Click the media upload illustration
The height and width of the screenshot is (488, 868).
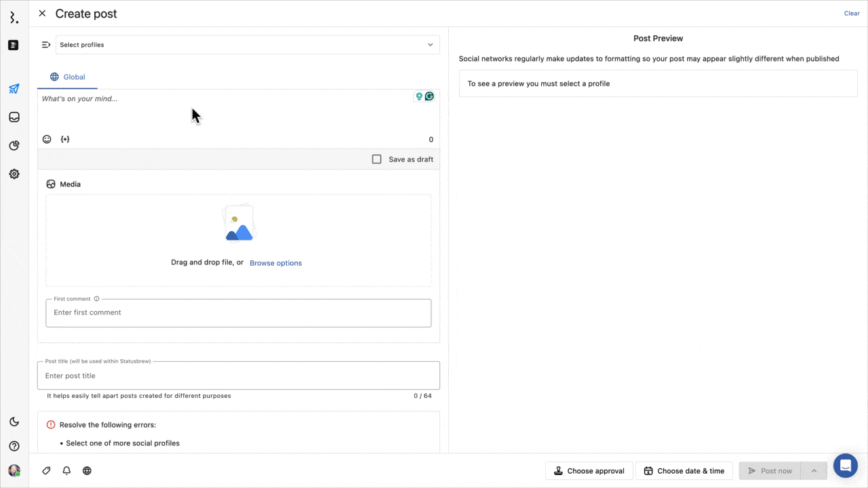click(x=238, y=223)
